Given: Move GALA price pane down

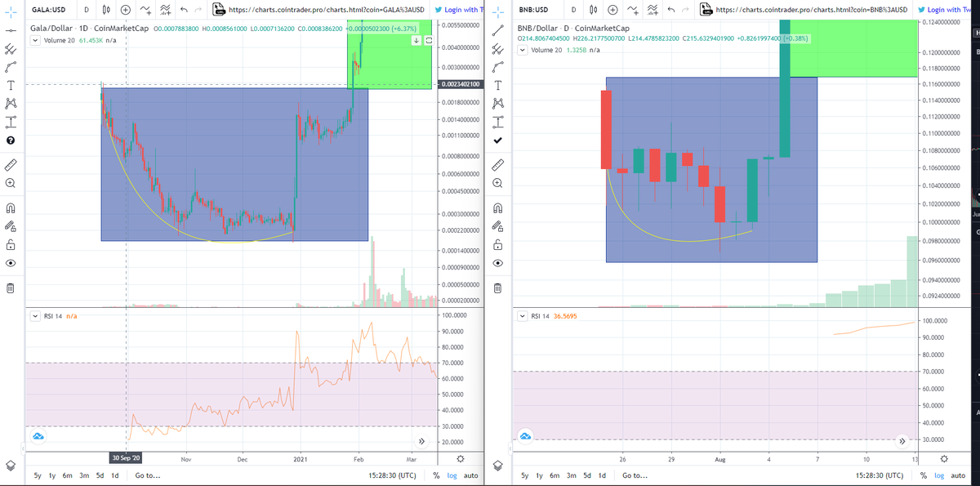Looking at the screenshot, I should 416,40.
